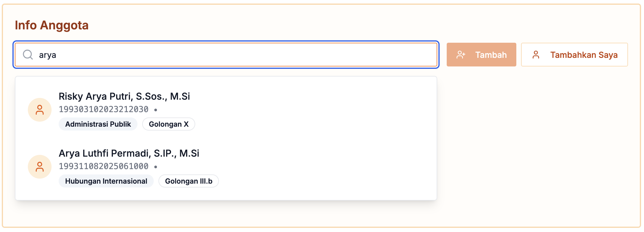Viewport: 644px width, 232px height.
Task: Click the person icon on Tambahkan Saya button
Action: pos(536,54)
